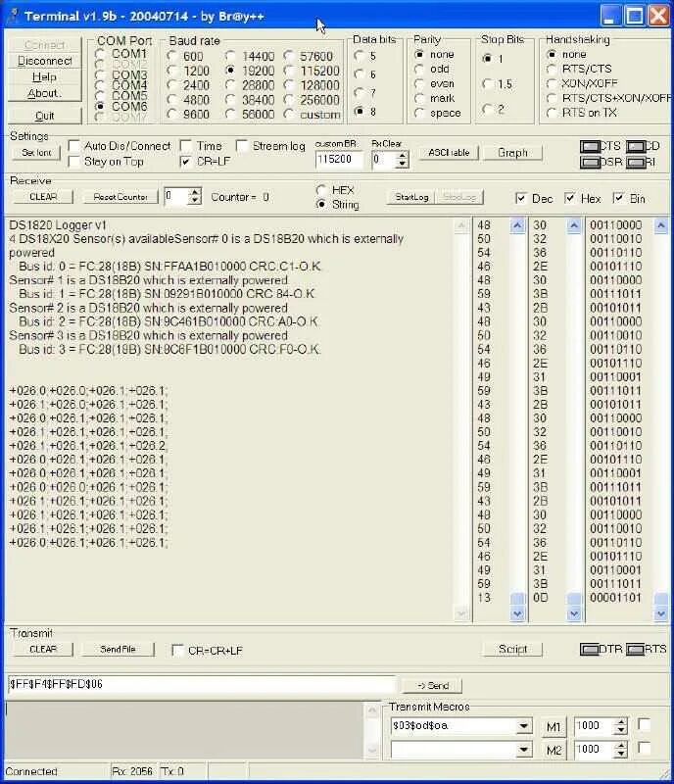Toggle CR=CR+LF transmit checkbox

pyautogui.click(x=177, y=650)
